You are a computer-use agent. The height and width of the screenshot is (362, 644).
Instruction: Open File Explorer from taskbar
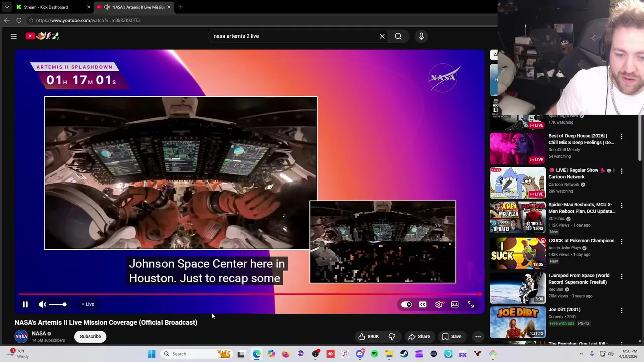389,354
